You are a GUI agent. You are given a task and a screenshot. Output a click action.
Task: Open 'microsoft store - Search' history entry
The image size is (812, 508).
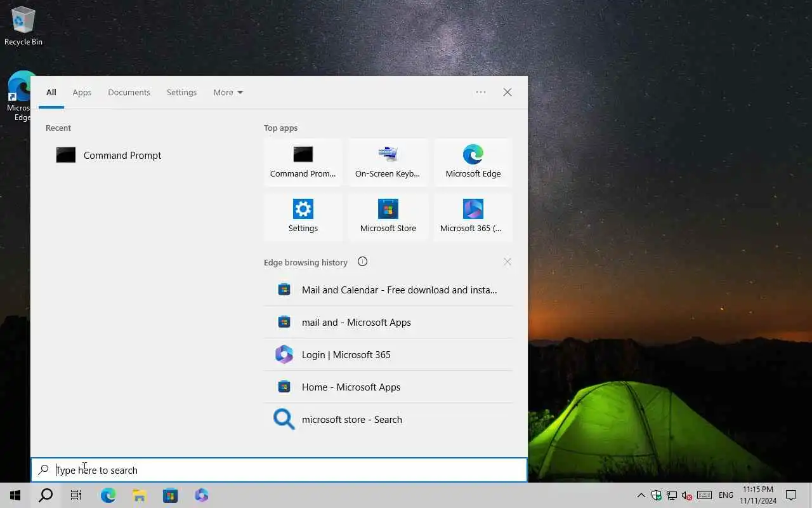[x=388, y=419]
